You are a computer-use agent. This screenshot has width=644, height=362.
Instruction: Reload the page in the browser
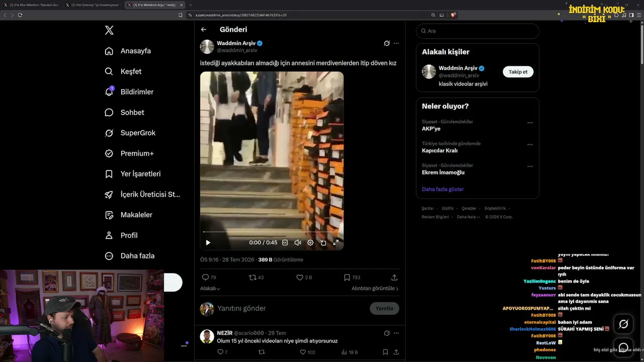coord(20,15)
